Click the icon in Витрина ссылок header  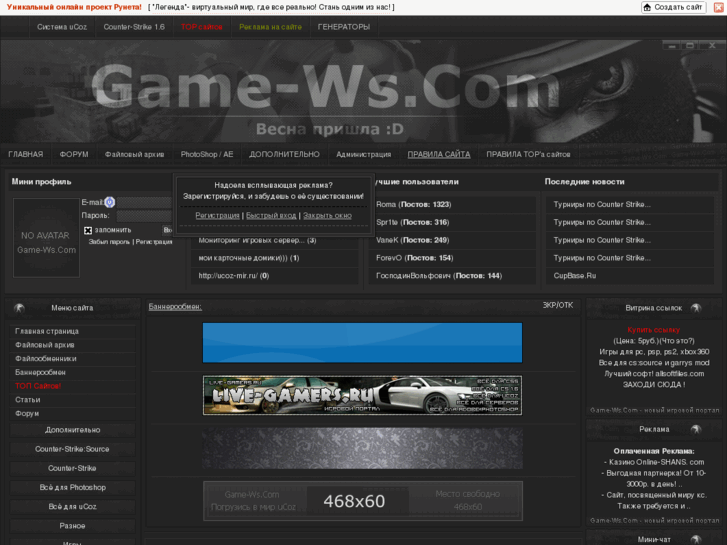click(696, 308)
